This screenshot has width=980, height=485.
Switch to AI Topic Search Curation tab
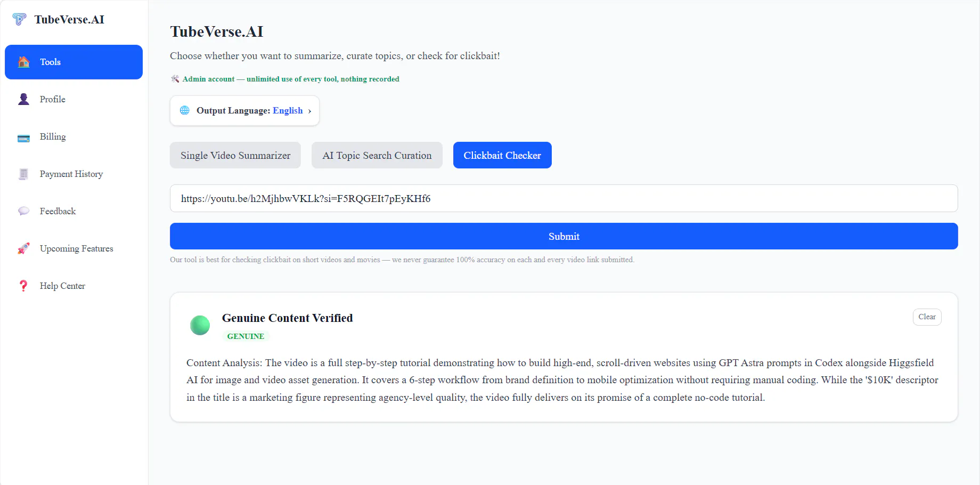pyautogui.click(x=377, y=155)
